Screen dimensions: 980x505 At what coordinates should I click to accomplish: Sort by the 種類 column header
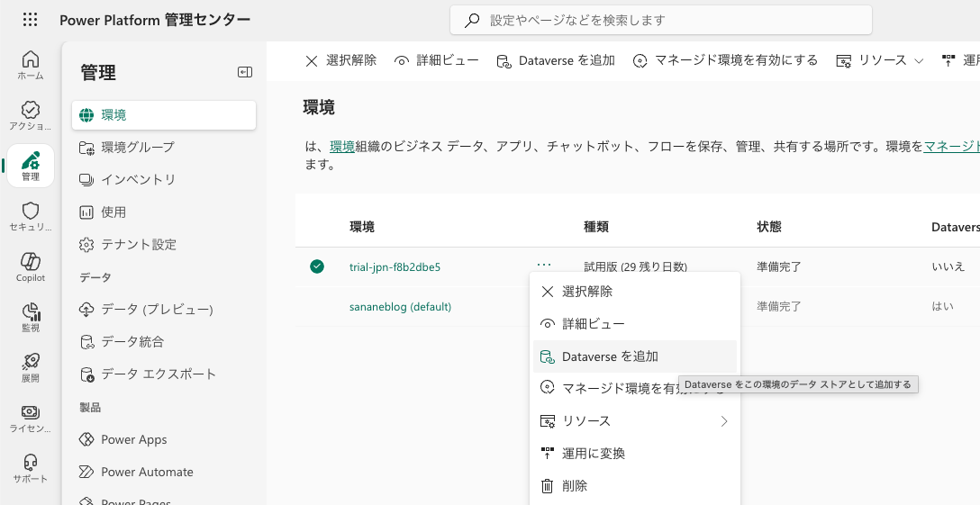596,227
